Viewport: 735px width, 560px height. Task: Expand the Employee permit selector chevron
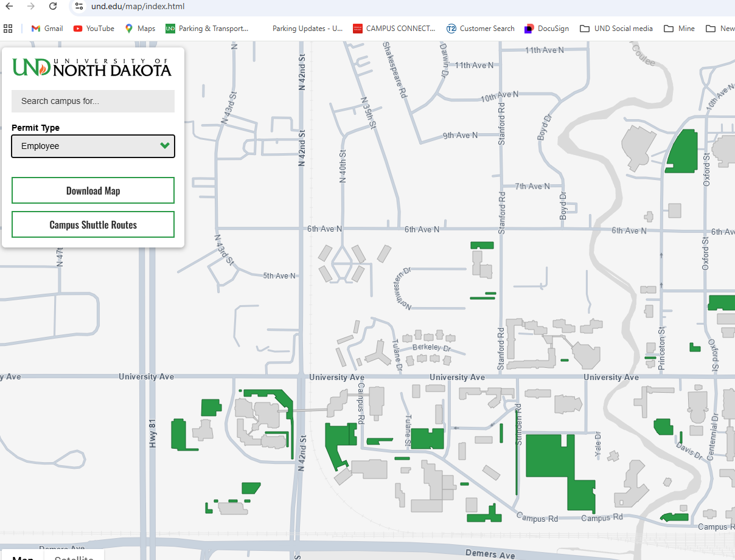(x=164, y=146)
